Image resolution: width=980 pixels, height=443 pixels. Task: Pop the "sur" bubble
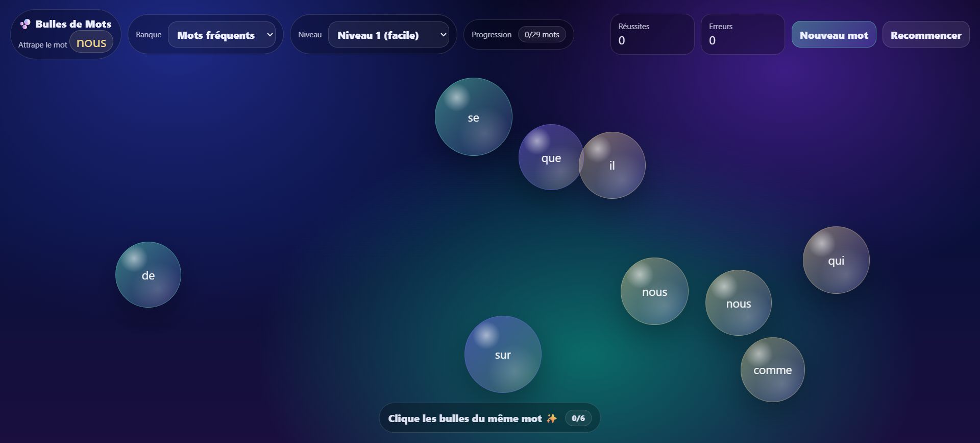pyautogui.click(x=503, y=355)
